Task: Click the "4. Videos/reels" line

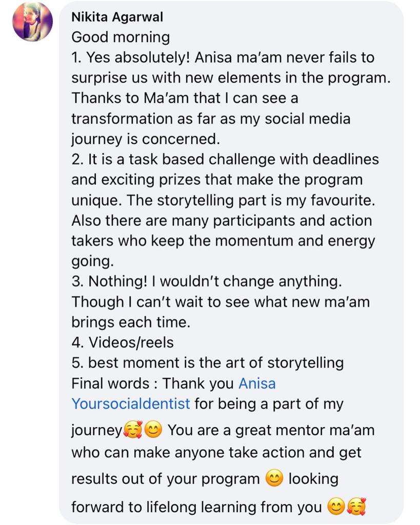Action: coord(123,342)
